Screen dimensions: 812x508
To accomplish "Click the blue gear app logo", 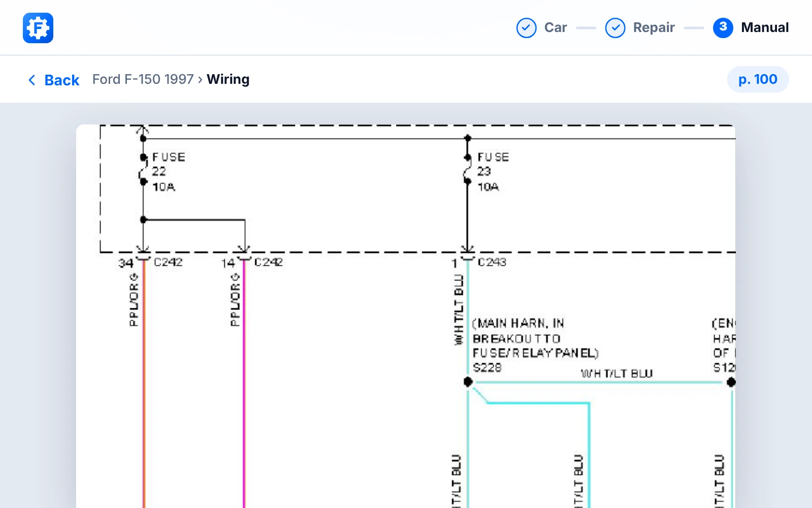I will pos(38,28).
